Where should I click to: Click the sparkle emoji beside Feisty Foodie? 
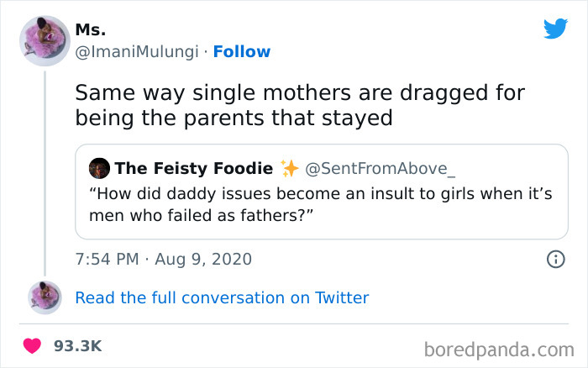click(289, 168)
